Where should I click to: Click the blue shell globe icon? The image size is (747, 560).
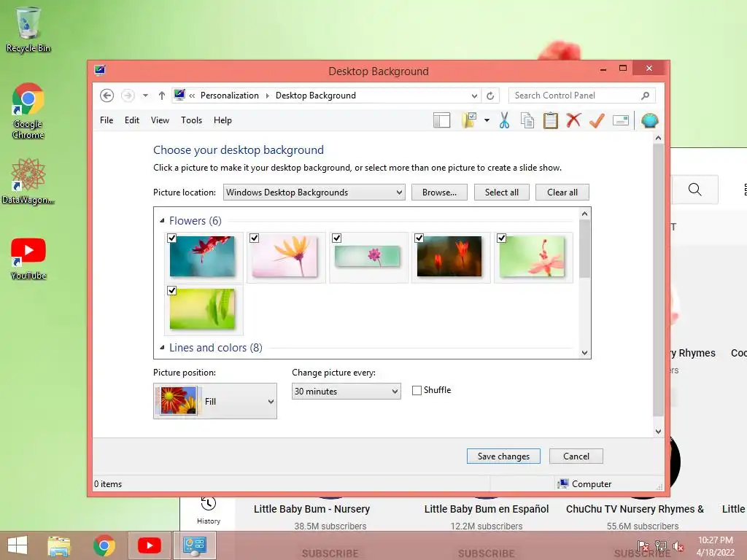pos(649,120)
